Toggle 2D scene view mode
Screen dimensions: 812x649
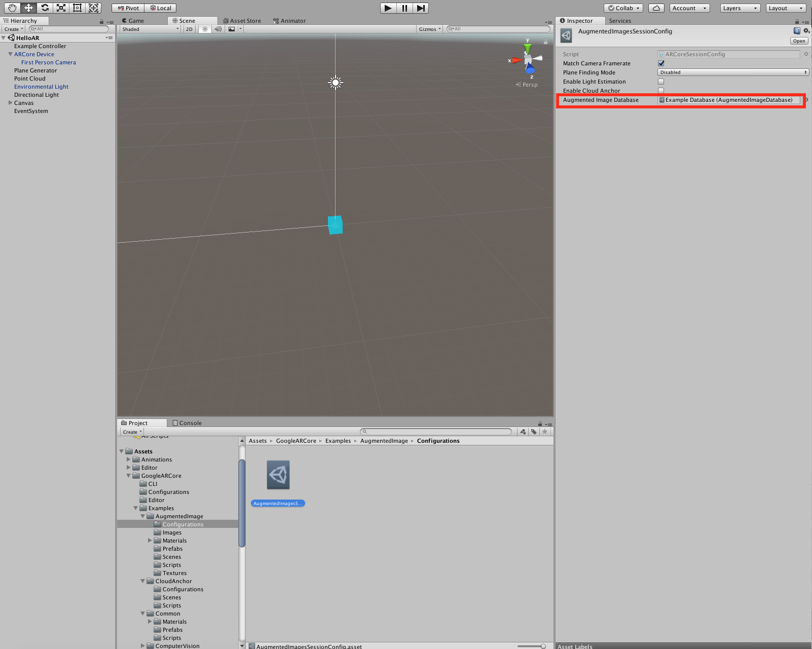point(189,29)
